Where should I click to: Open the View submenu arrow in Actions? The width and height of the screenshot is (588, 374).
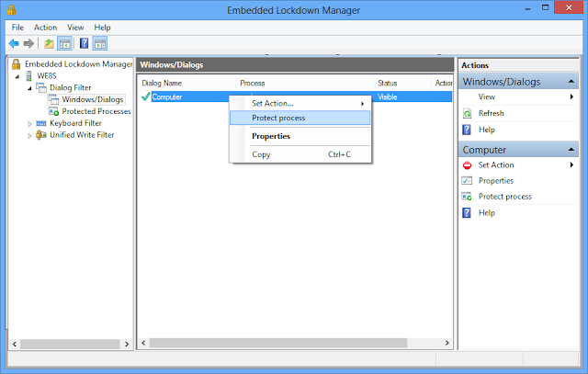571,96
